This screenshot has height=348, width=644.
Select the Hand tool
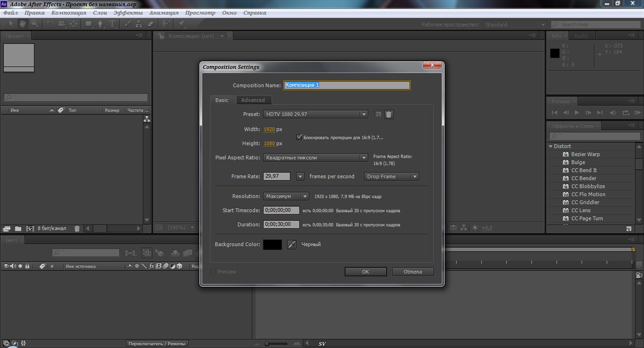point(23,24)
